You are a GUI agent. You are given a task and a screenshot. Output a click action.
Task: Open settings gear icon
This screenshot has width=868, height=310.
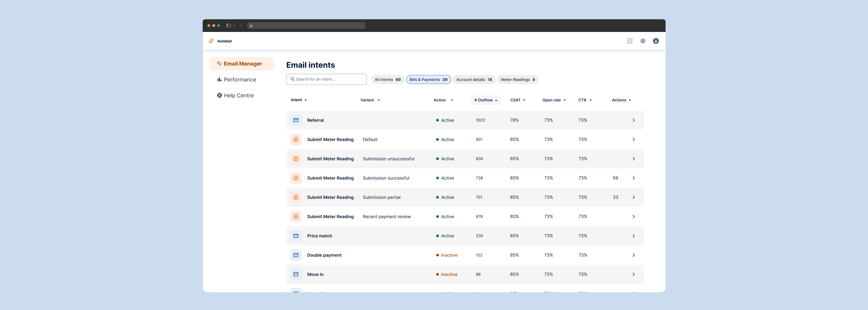click(643, 41)
